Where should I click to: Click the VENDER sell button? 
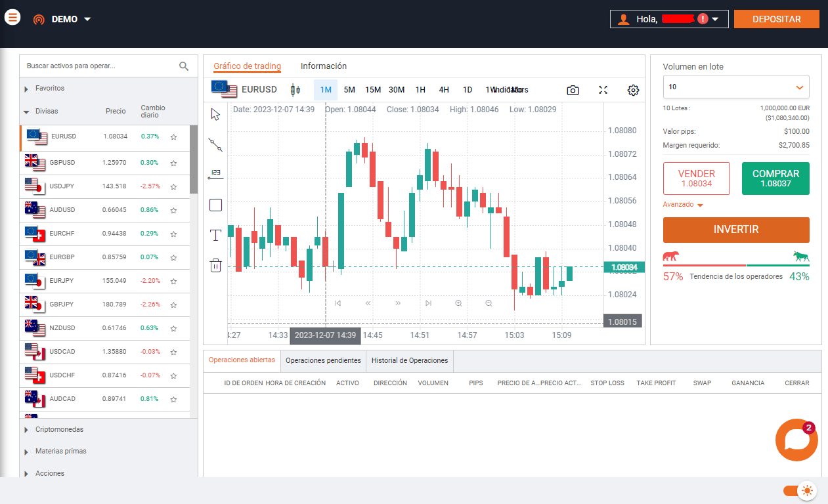click(696, 178)
